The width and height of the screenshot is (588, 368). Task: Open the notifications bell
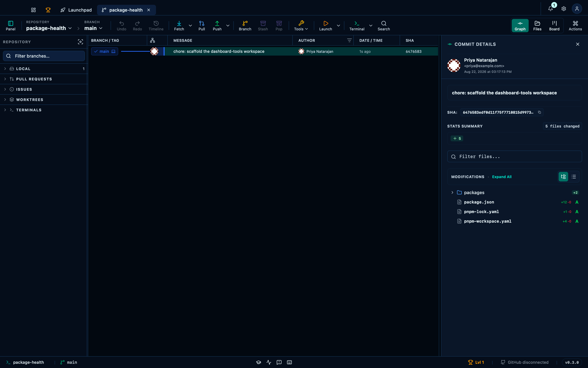(551, 9)
